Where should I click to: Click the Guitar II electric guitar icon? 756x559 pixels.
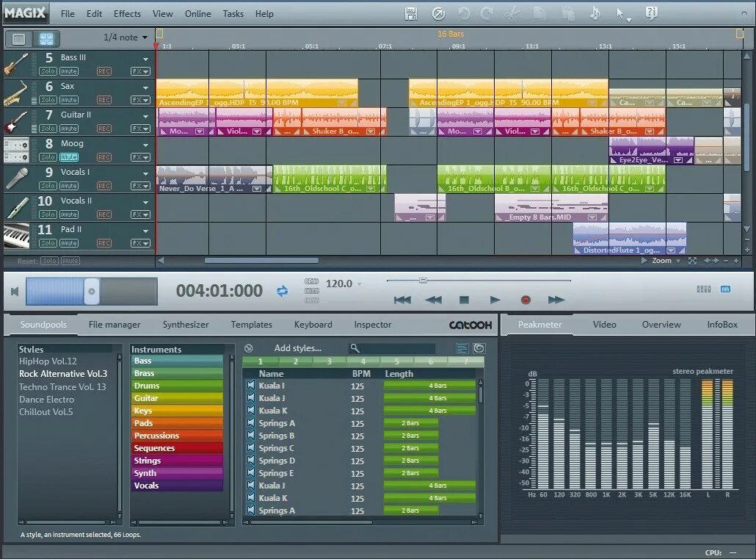click(16, 122)
